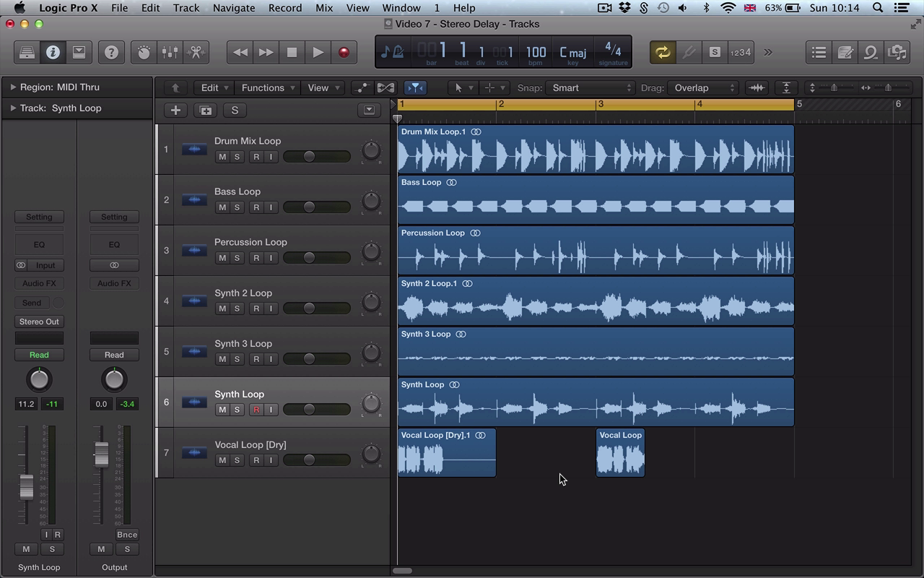Open Smart Controls dial icon
This screenshot has height=578, width=924.
pos(144,52)
